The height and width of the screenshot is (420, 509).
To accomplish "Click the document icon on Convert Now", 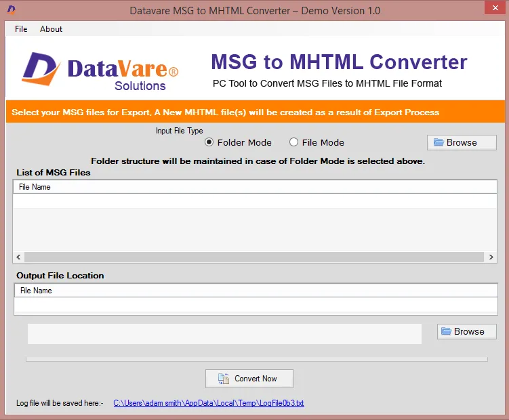I will [224, 379].
